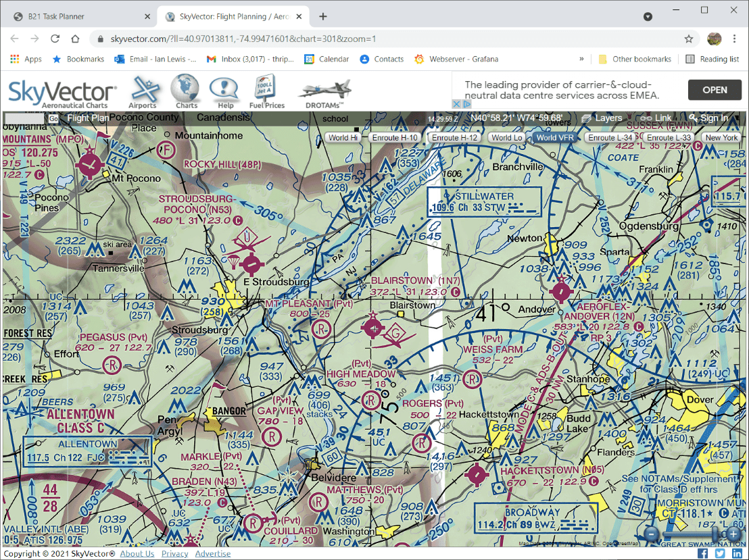Open a new browser tab

pyautogui.click(x=323, y=16)
